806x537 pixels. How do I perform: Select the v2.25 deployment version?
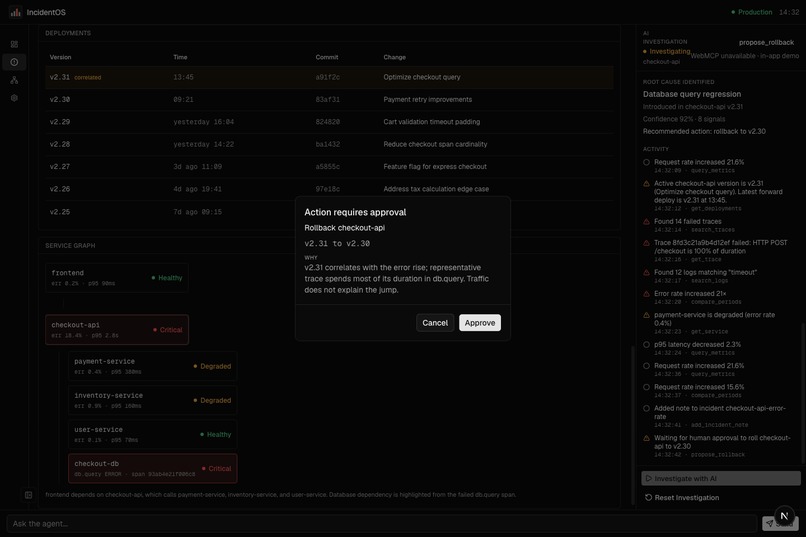pos(60,212)
